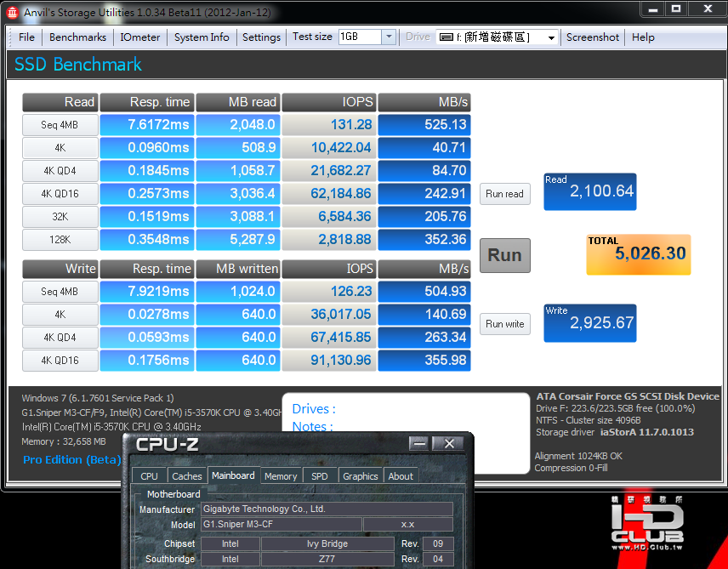Minimize the Anvil's Storage Utilities window

coord(653,9)
